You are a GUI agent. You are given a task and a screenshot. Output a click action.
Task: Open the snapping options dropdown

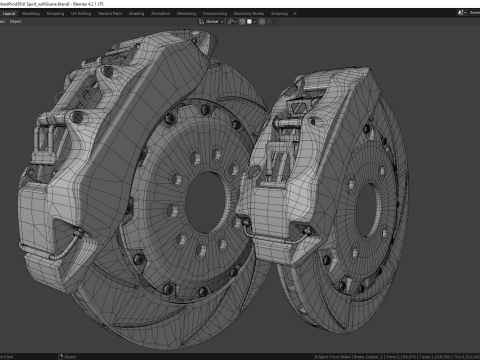click(x=252, y=22)
